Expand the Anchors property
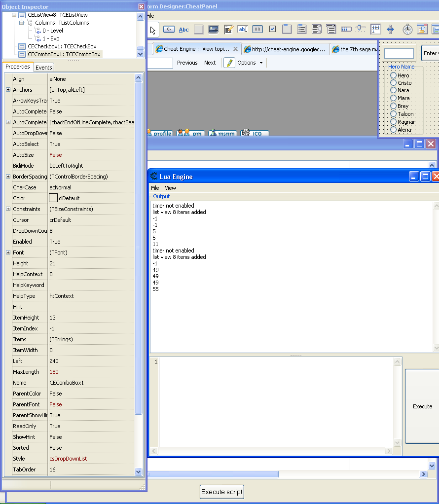 tap(8, 90)
